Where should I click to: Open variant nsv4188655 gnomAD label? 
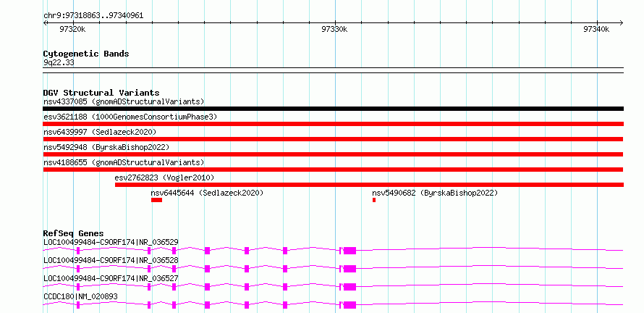[124, 162]
